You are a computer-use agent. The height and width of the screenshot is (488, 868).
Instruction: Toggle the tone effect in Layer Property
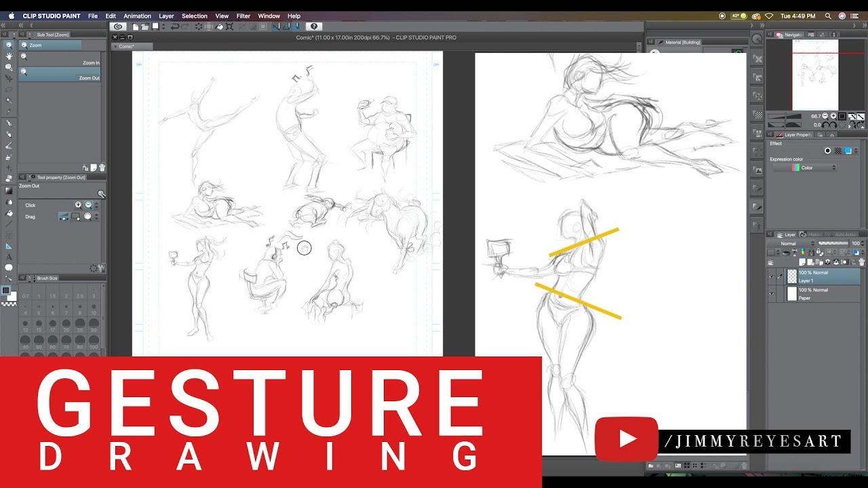837,150
